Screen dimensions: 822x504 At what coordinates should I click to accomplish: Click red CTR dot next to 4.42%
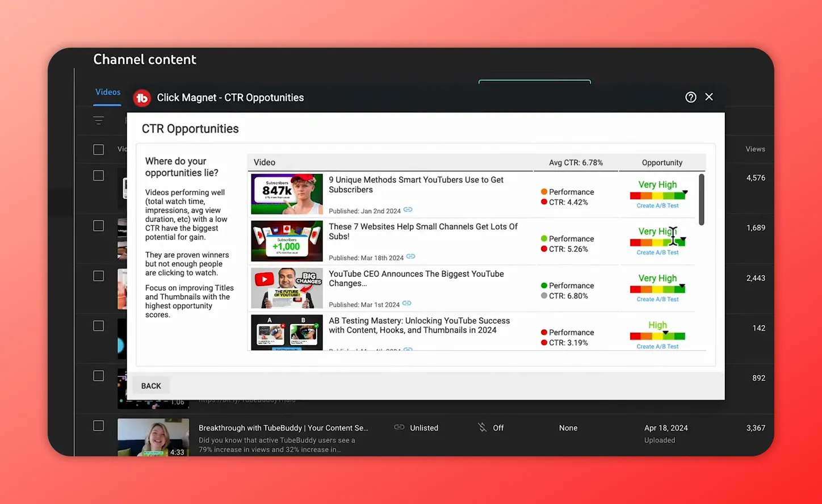(x=544, y=202)
